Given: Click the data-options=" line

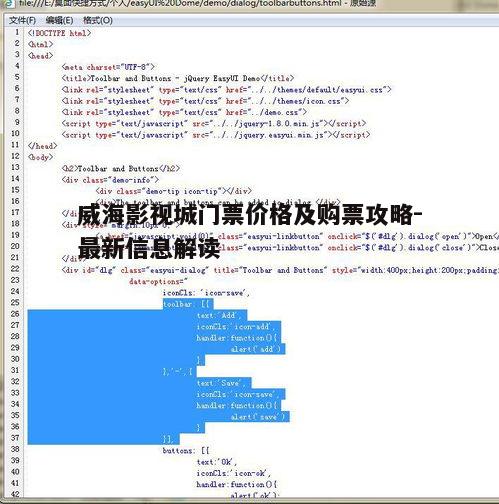Looking at the screenshot, I should tap(158, 282).
